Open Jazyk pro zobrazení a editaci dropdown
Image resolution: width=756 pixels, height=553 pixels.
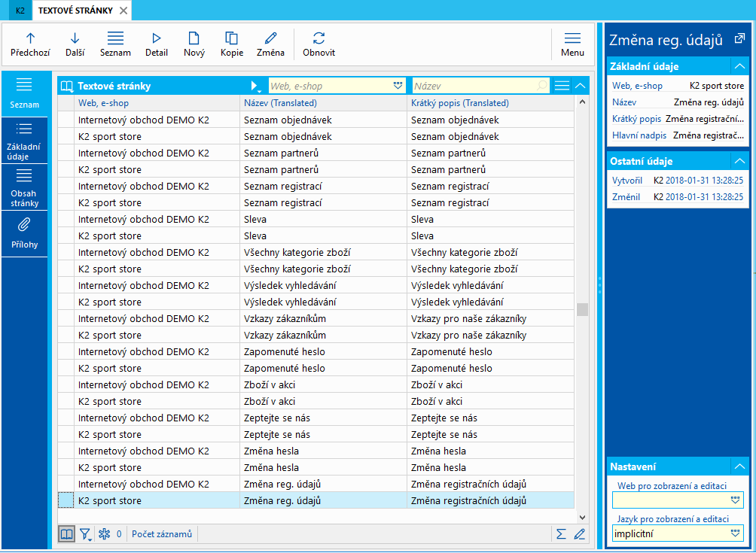(736, 533)
